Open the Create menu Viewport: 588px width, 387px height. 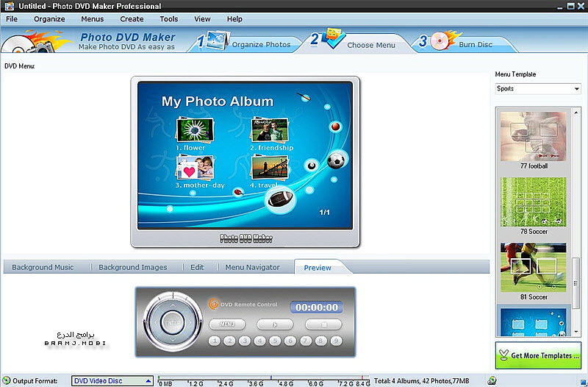pos(132,18)
